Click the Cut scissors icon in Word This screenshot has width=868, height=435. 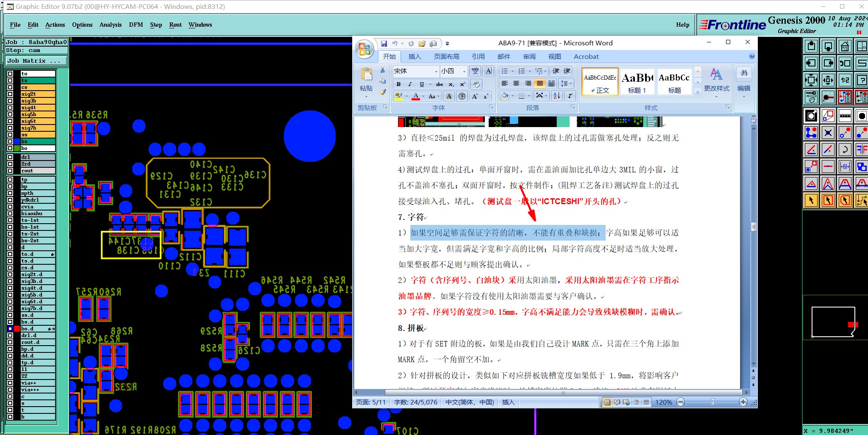point(383,70)
